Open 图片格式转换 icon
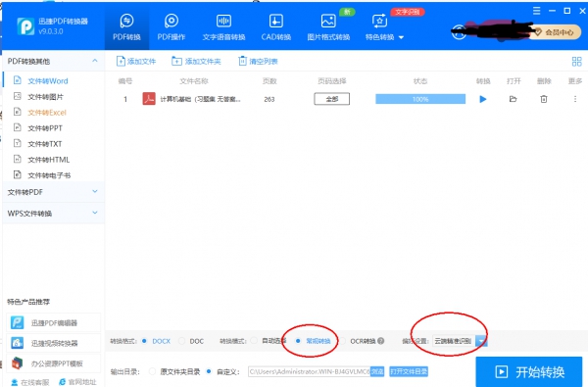The width and height of the screenshot is (588, 387). coord(328,21)
